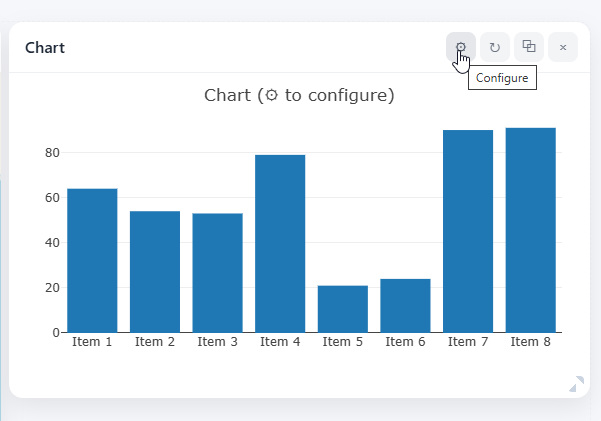Click the y-axis tick label '0'

pos(56,332)
